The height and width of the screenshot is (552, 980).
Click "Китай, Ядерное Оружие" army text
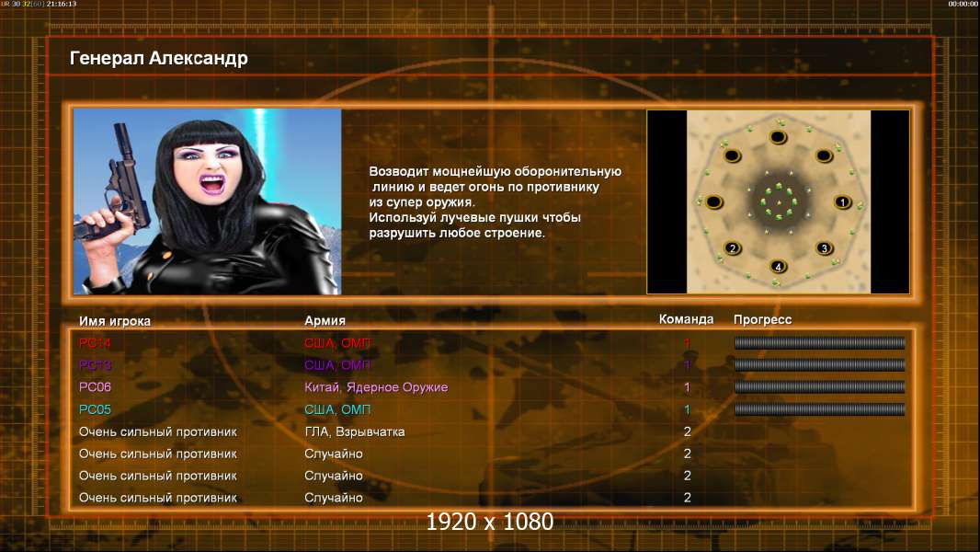pyautogui.click(x=376, y=387)
